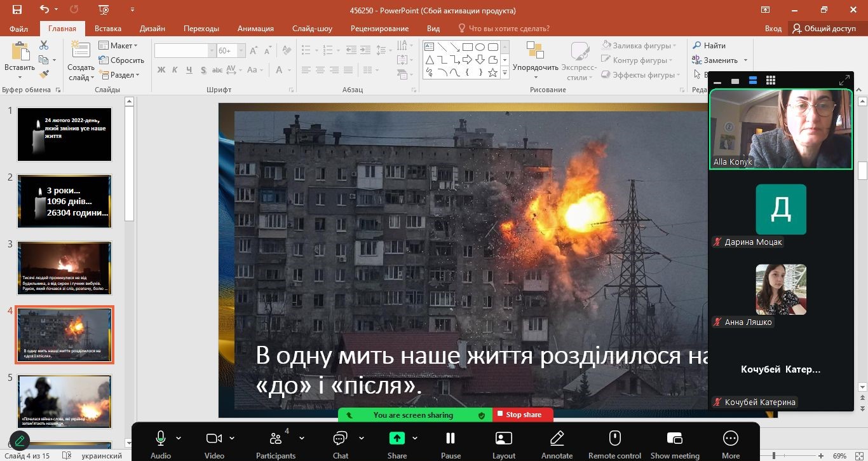Select the oval shape in gallery

[x=480, y=47]
